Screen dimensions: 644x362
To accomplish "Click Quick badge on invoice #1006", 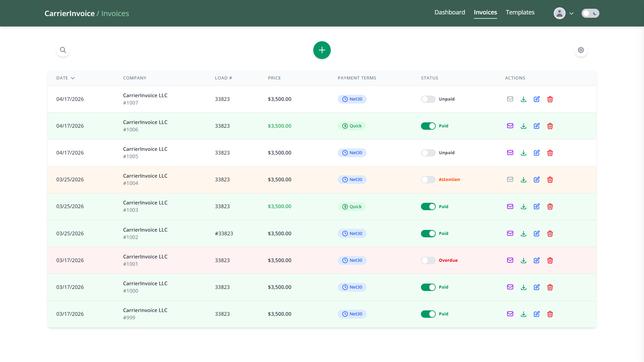I will 352,126.
